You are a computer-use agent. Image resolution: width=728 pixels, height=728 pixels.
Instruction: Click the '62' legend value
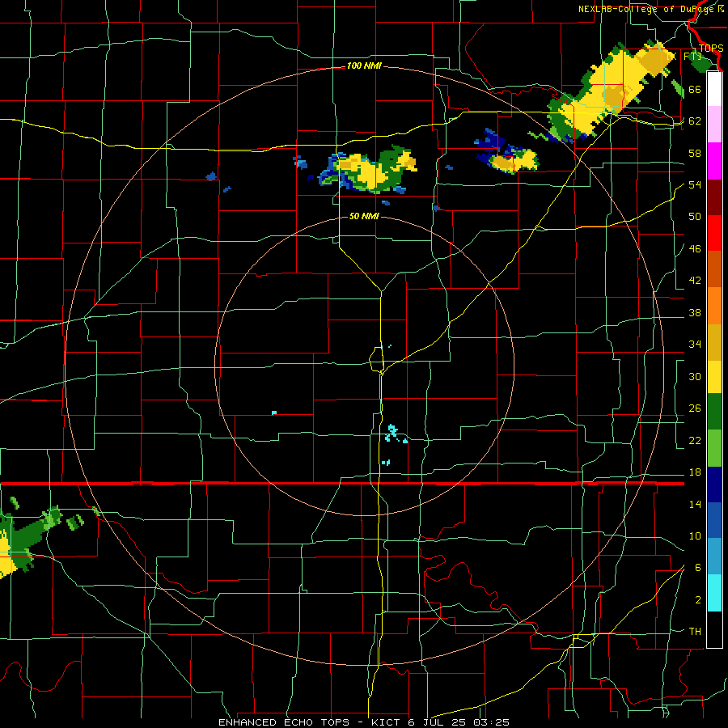pyautogui.click(x=695, y=121)
